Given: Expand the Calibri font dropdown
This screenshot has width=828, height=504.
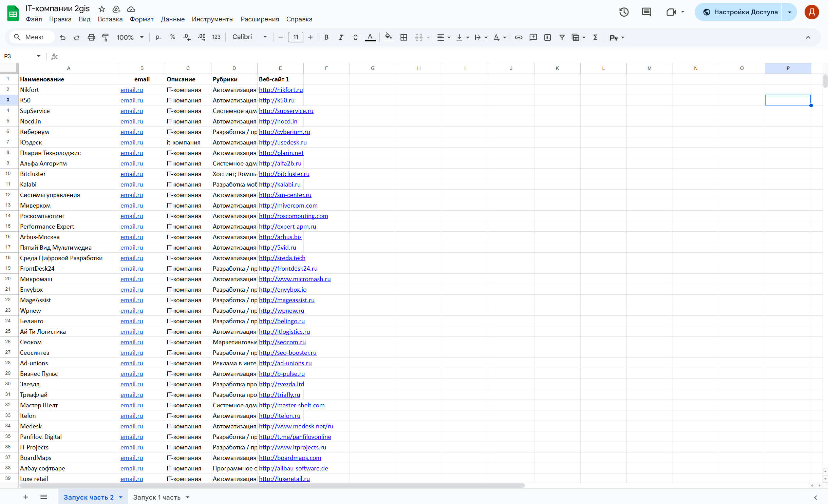Looking at the screenshot, I should click(250, 37).
